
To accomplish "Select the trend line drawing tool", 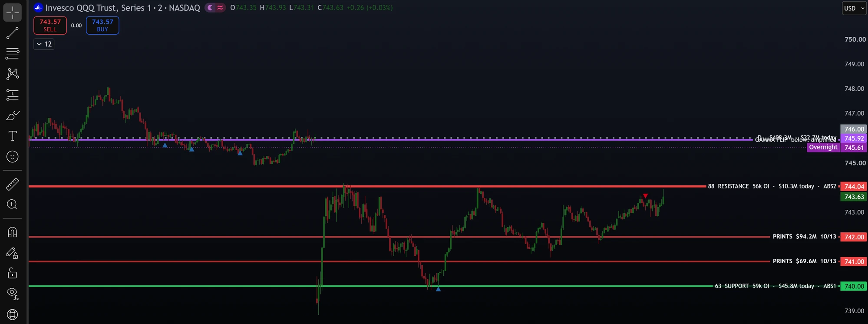I will tap(12, 33).
